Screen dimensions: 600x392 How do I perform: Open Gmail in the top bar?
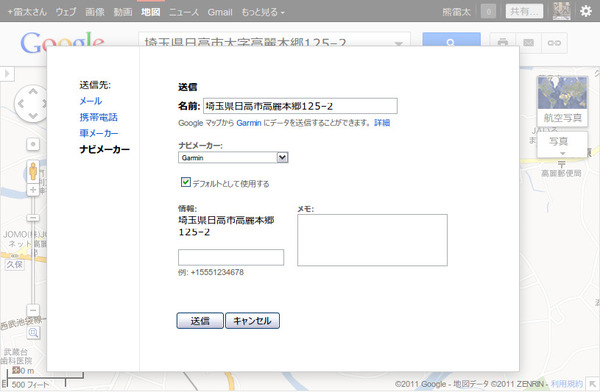tap(220, 12)
